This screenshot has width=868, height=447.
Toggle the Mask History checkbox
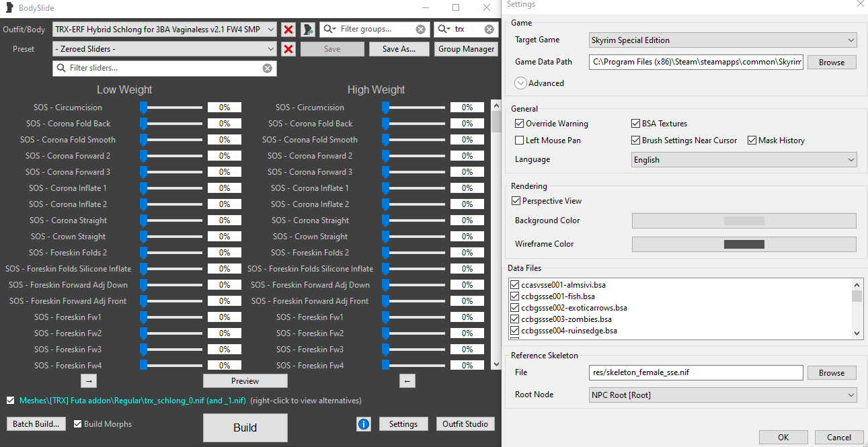pos(752,140)
